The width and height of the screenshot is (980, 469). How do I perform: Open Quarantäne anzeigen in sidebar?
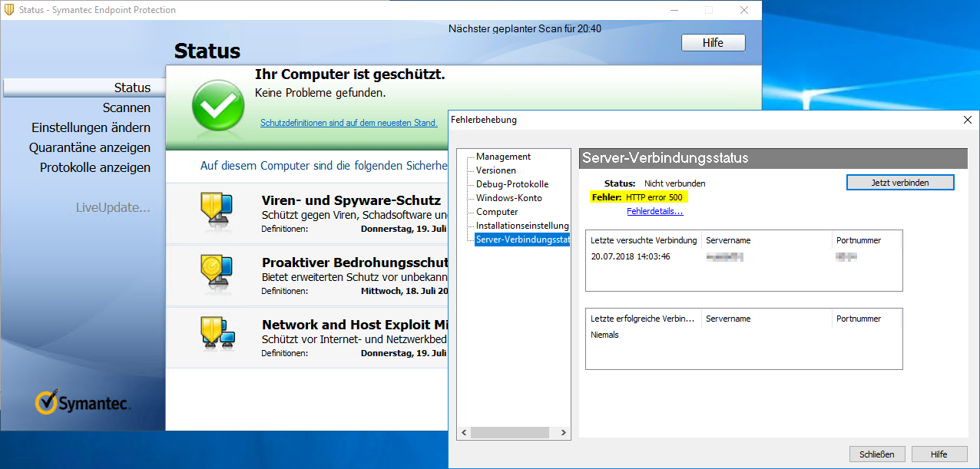pyautogui.click(x=90, y=147)
